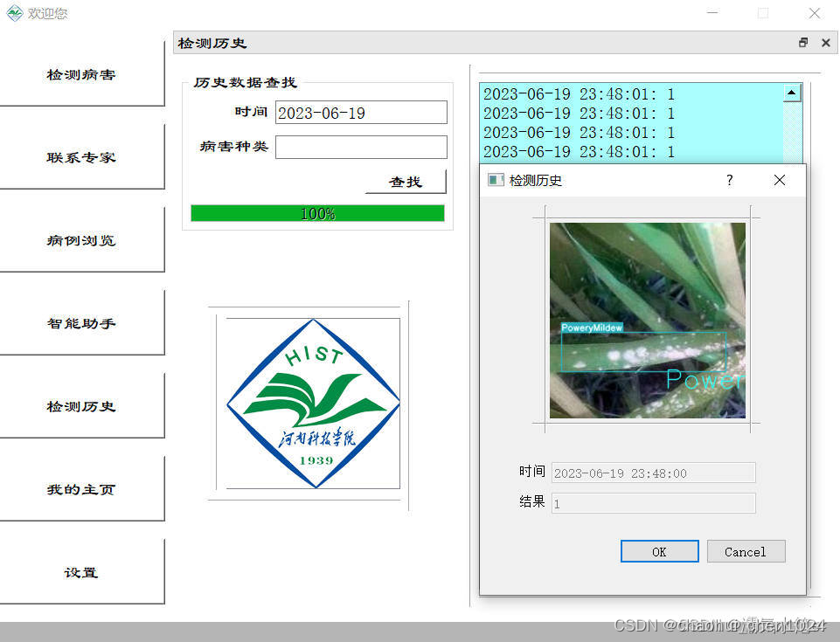Focus the 时间 date input field

click(x=361, y=113)
